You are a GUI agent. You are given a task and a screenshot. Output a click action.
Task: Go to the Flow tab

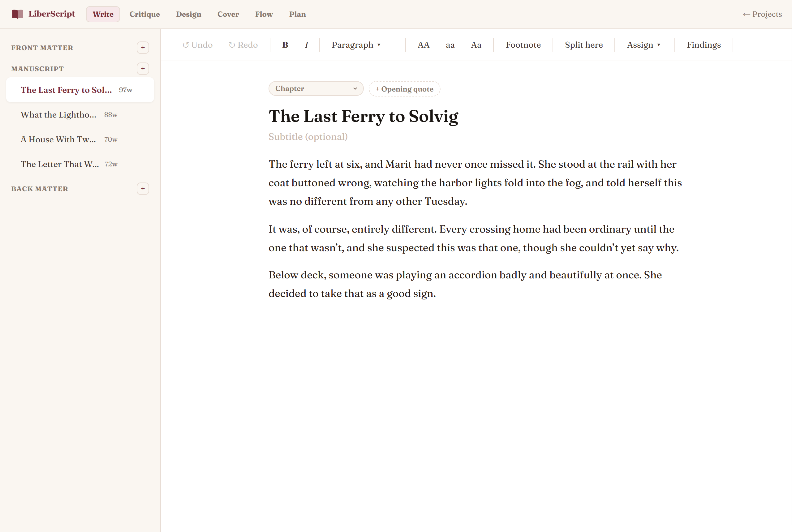(x=264, y=14)
